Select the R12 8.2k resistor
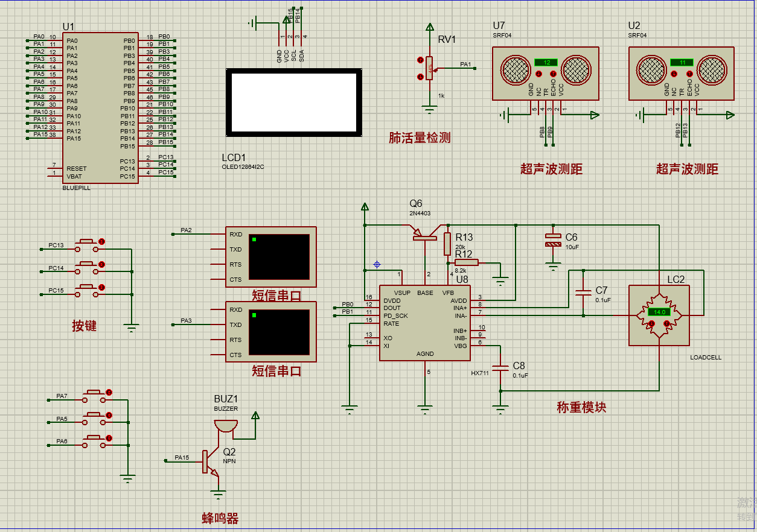Viewport: 757px width, 532px height. pyautogui.click(x=466, y=262)
